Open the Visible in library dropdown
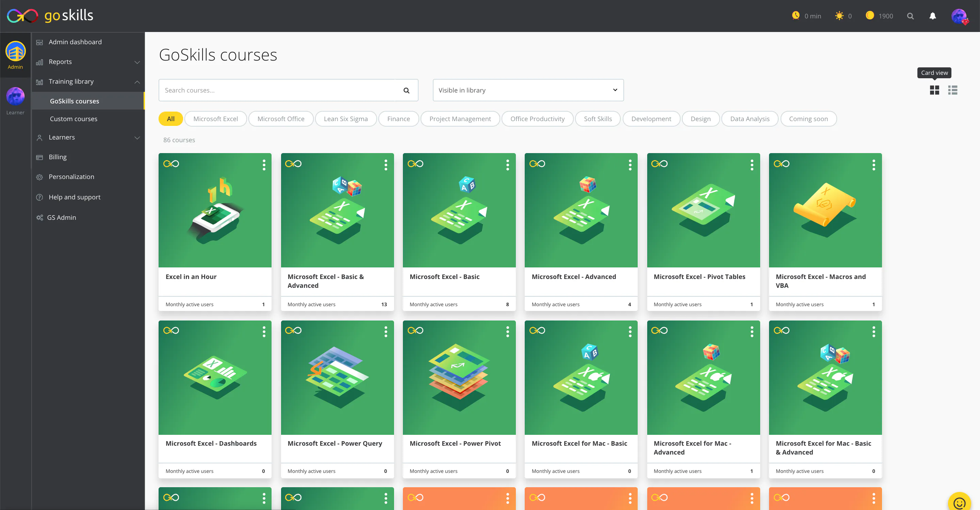 (x=528, y=90)
